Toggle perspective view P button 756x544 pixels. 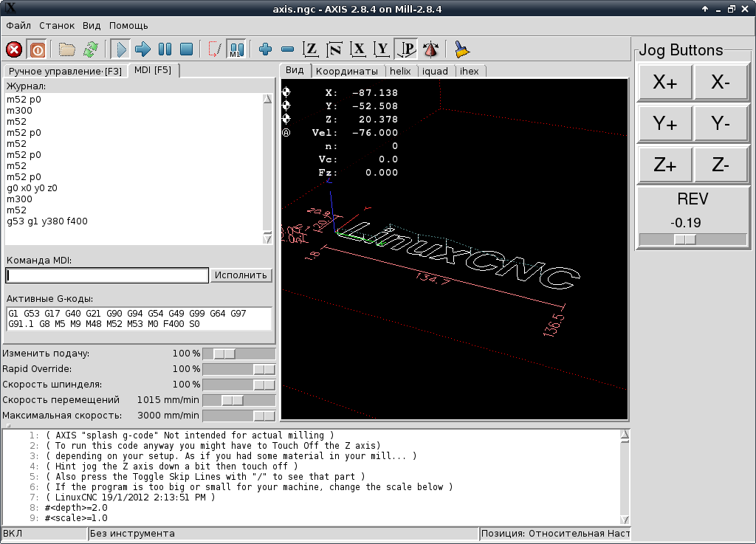click(x=406, y=49)
